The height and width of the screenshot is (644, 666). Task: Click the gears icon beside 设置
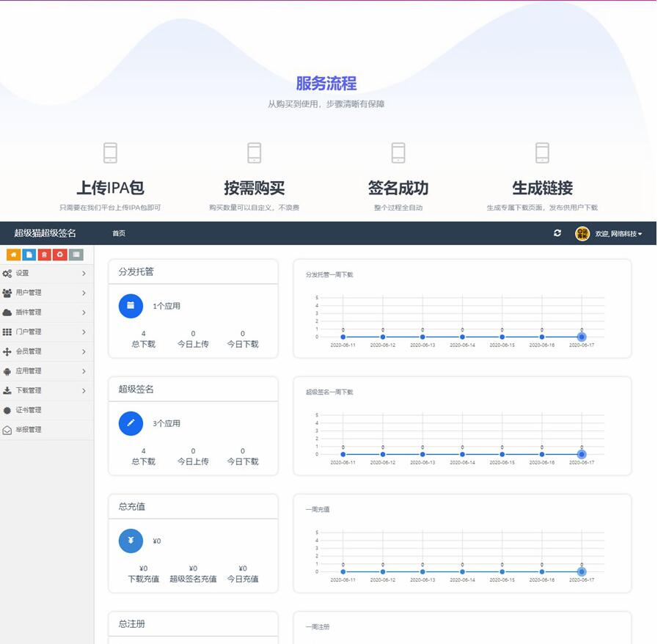tap(7, 274)
